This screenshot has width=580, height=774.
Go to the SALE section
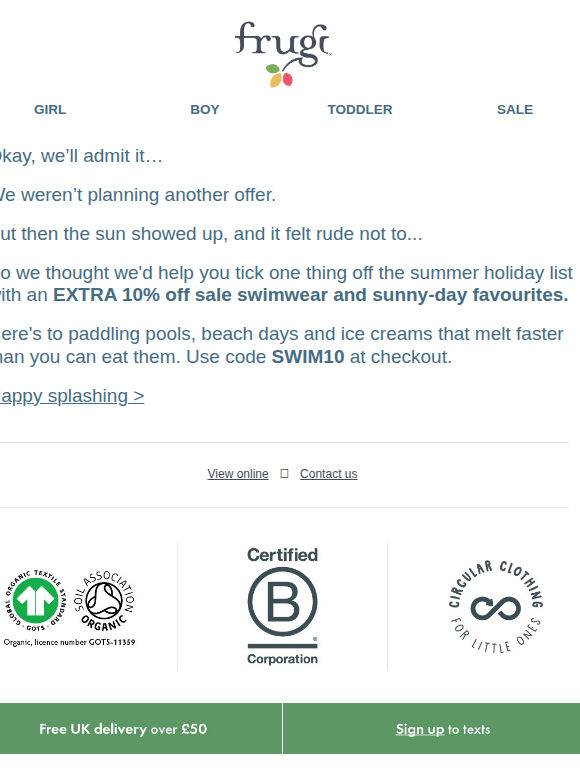coord(515,110)
